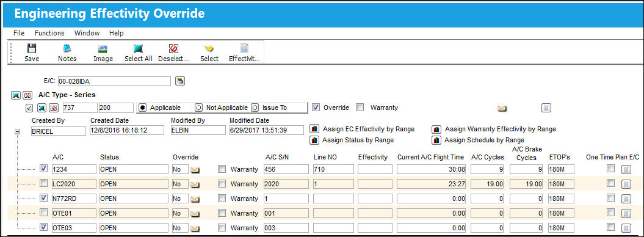The width and height of the screenshot is (644, 237).
Task: Click select-all icon left of A/C Type - Series
Action: [15, 95]
